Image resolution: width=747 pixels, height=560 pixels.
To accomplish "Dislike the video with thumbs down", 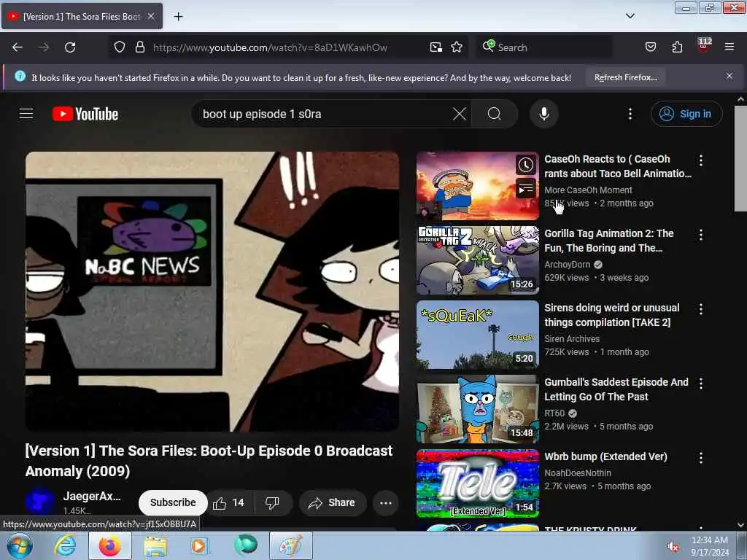I will point(273,503).
